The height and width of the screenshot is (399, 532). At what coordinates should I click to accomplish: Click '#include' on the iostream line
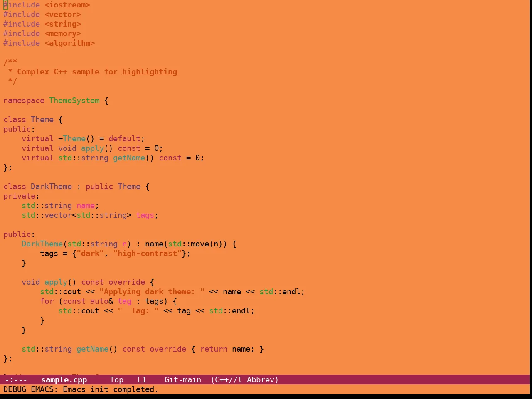[22, 5]
